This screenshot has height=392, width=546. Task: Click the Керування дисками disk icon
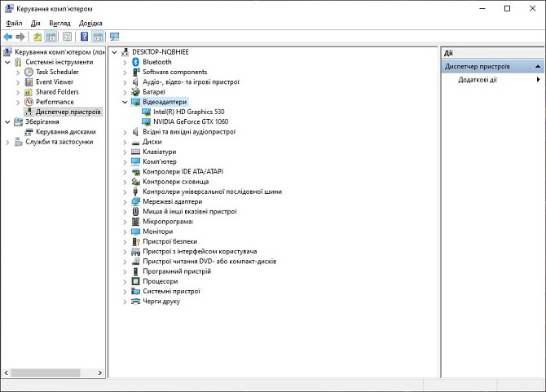(x=29, y=132)
